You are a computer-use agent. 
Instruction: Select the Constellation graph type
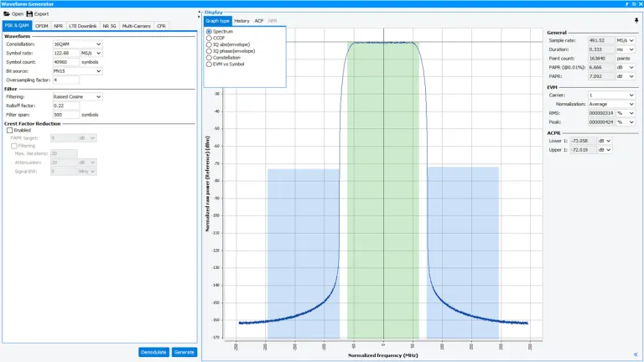[x=209, y=57]
